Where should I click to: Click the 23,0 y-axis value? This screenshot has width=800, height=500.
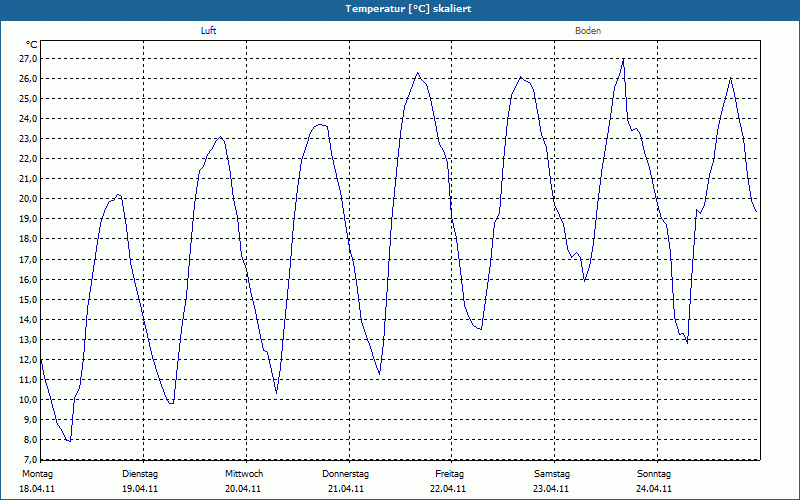[29, 139]
